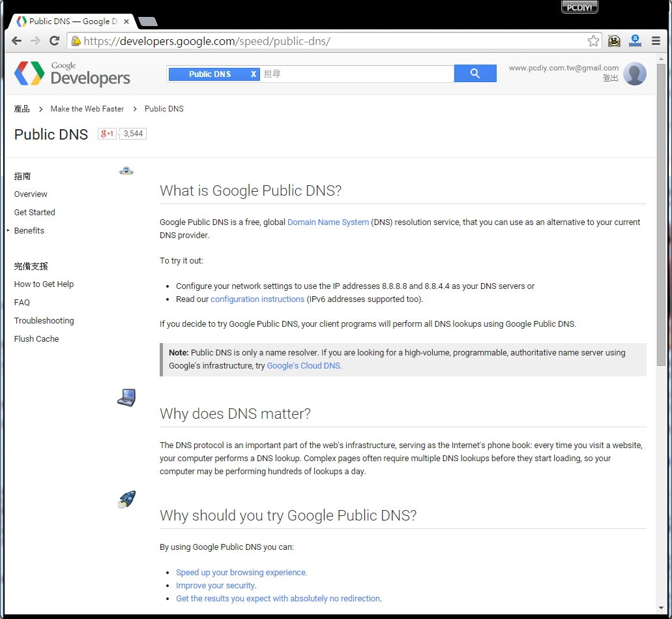
Task: Click the 完備支援 sidebar section header
Action: click(31, 266)
